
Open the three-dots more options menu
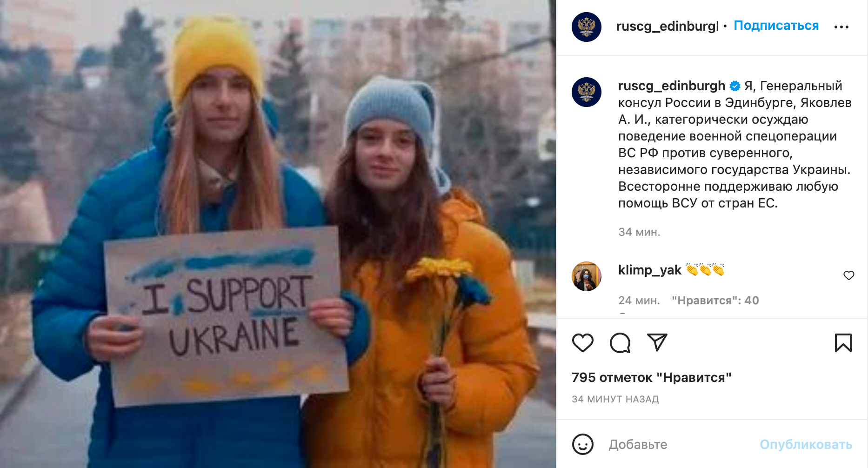point(841,27)
